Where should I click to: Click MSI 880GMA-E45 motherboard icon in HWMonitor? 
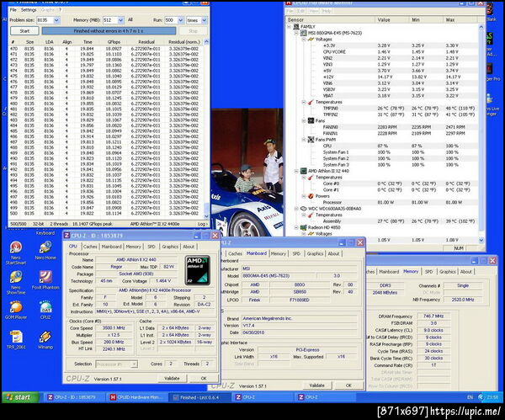pyautogui.click(x=303, y=33)
